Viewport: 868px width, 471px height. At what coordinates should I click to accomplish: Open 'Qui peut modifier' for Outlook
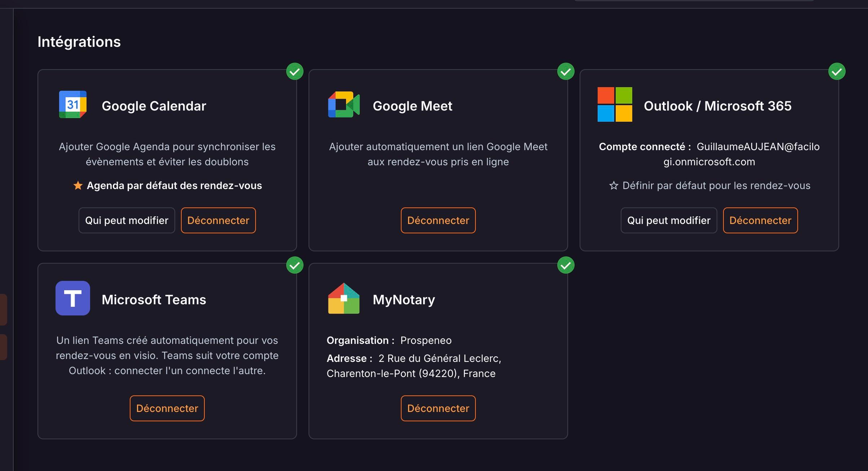(669, 220)
